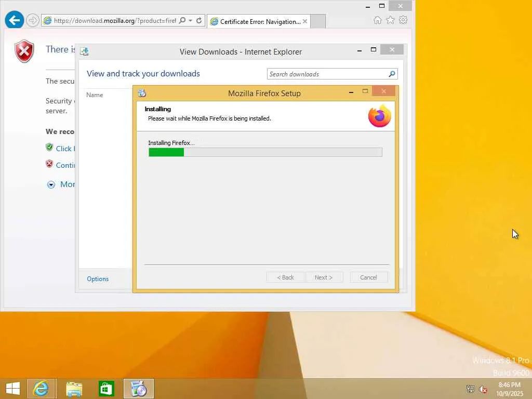This screenshot has height=399, width=532.
Task: Maximize the Internet Explorer main window
Action: click(x=382, y=6)
